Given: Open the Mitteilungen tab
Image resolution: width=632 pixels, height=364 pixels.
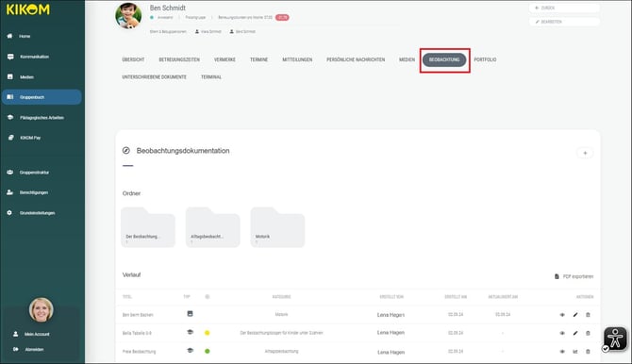Looking at the screenshot, I should [x=297, y=59].
